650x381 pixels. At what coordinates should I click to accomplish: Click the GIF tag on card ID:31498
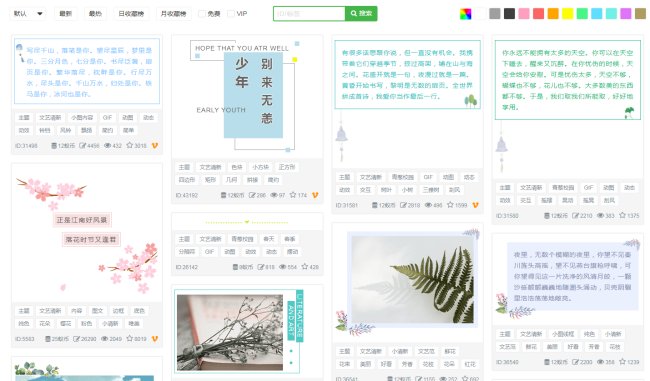pyautogui.click(x=107, y=117)
